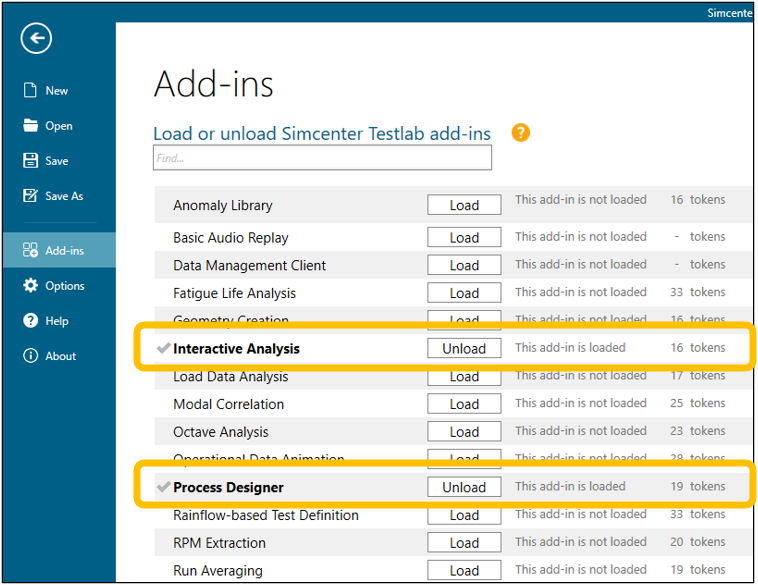Viewport: 758px width, 585px height.
Task: Load the Load Data Analysis add-in
Action: pos(464,377)
